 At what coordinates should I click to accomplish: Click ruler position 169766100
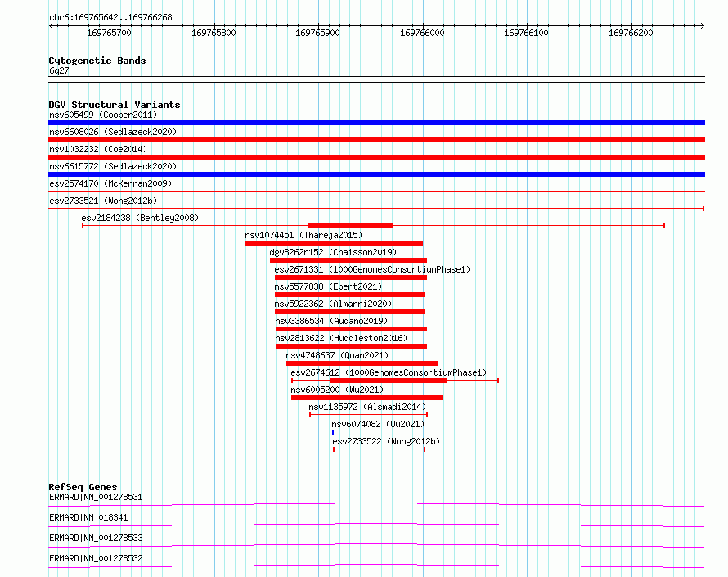(526, 33)
